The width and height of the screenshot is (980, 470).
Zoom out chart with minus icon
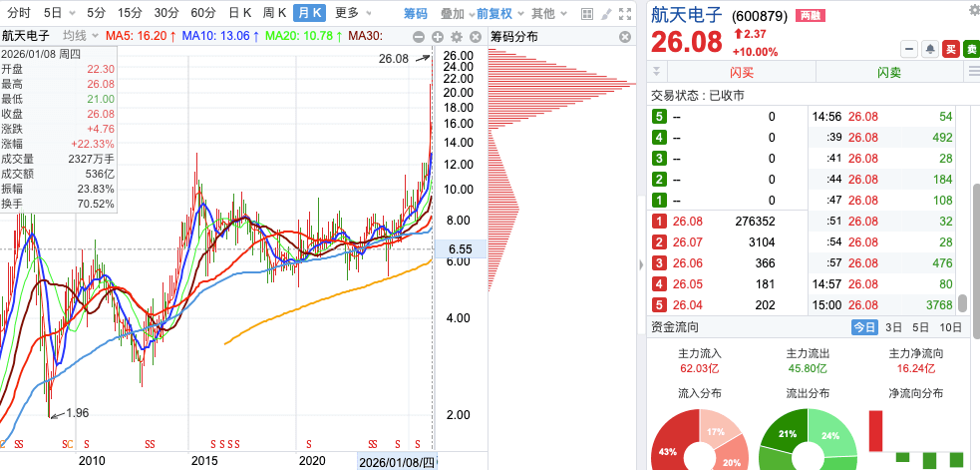419,37
